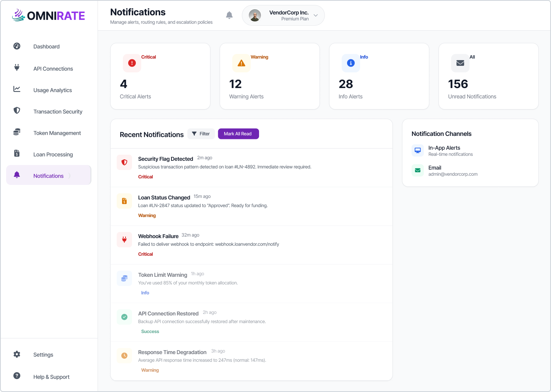
Task: Open Usage Analytics page
Action: click(x=49, y=90)
